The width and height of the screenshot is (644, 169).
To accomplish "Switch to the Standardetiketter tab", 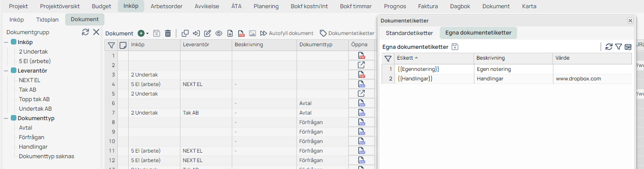I will [x=409, y=33].
